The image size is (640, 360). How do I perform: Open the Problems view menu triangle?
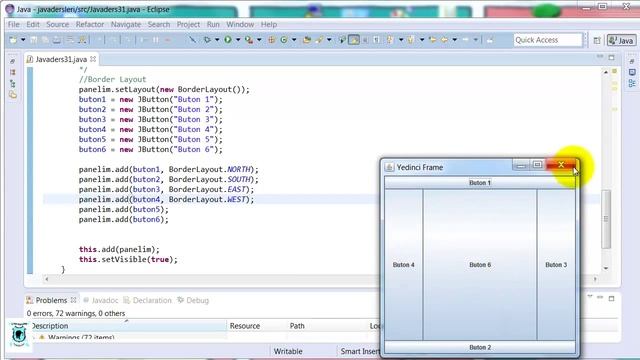coord(590,297)
